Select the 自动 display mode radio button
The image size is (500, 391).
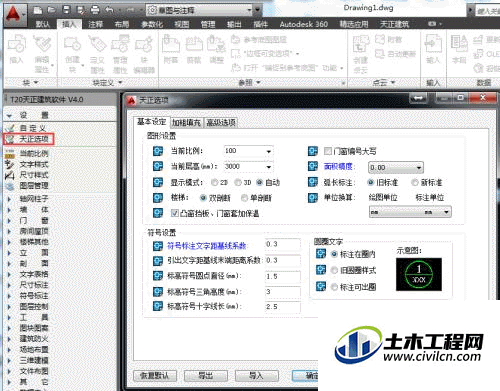click(260, 182)
